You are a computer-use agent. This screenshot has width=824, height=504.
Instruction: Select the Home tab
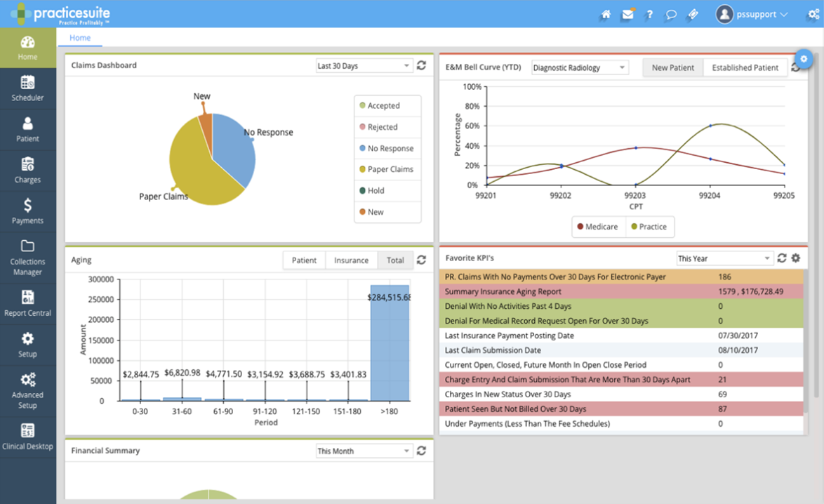(x=79, y=38)
